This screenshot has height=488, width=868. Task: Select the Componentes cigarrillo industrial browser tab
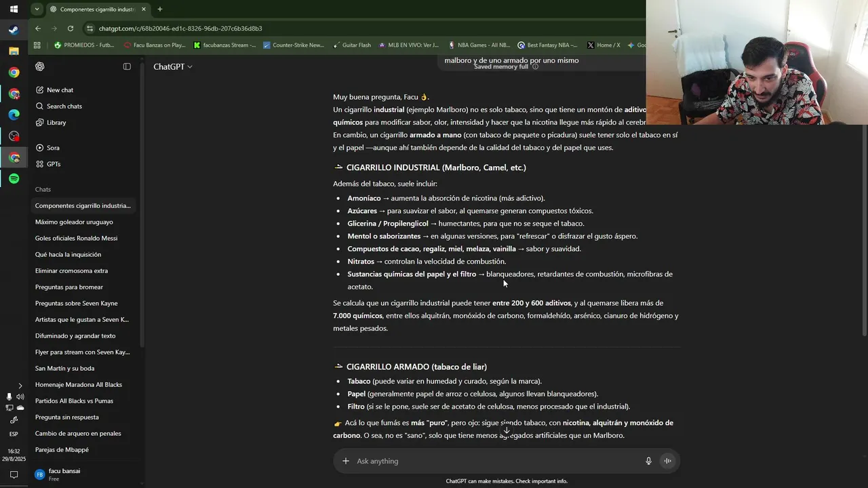[98, 9]
